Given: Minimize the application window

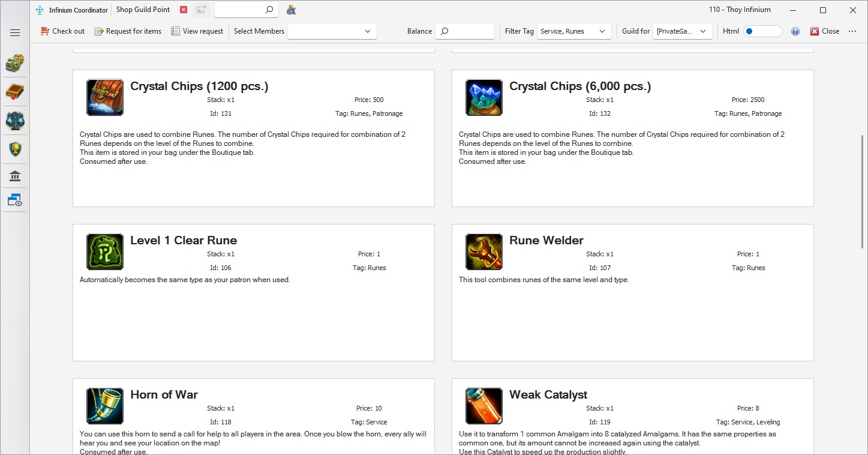Looking at the screenshot, I should coord(793,10).
